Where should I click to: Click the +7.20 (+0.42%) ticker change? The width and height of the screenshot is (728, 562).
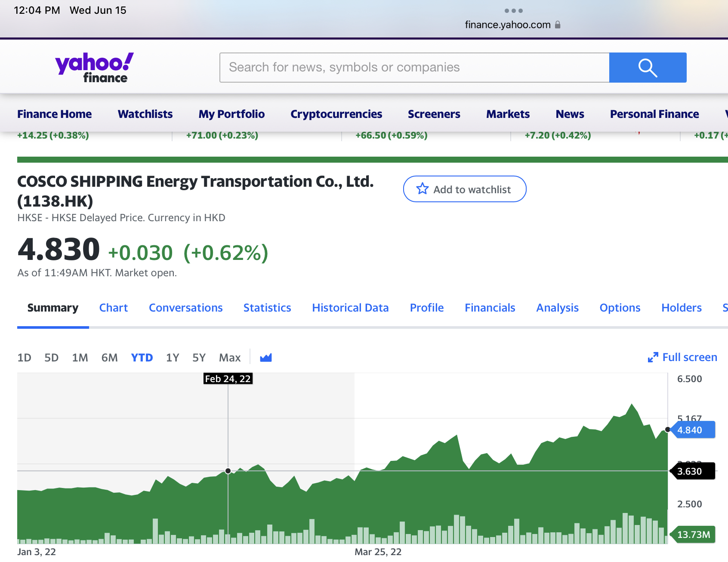[x=558, y=135]
